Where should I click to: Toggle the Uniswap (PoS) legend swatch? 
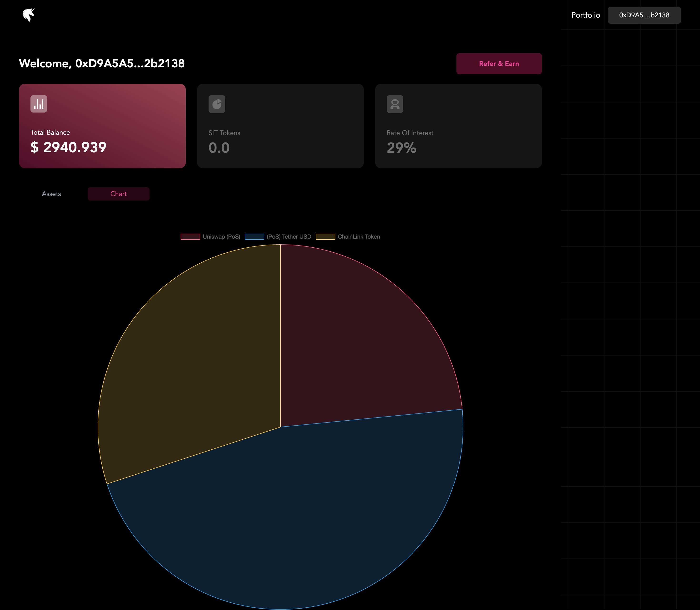pos(190,236)
